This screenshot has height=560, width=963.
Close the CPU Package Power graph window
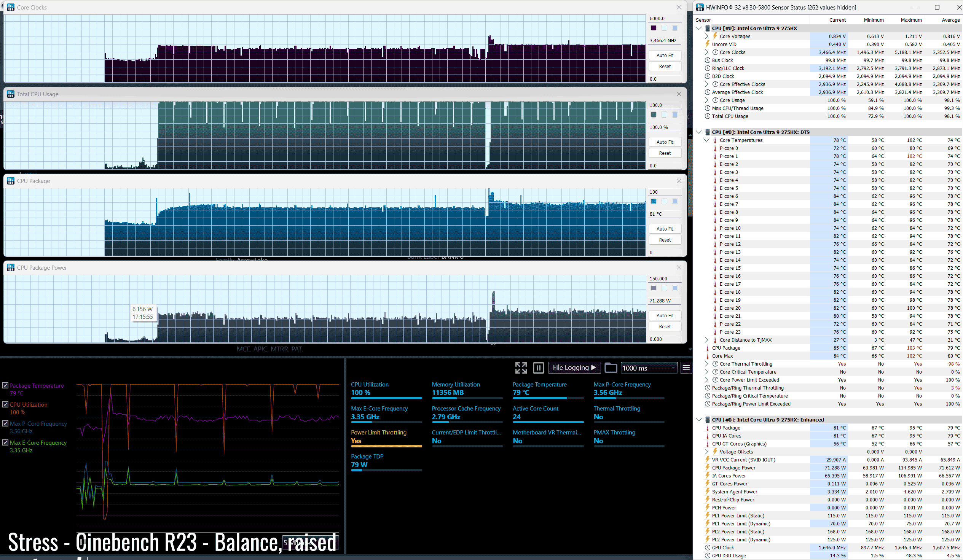(679, 267)
